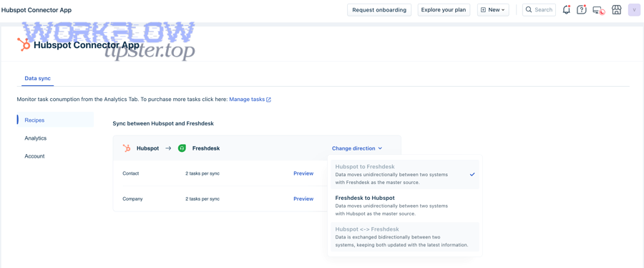Click the chevron next to Change direction

tap(381, 148)
